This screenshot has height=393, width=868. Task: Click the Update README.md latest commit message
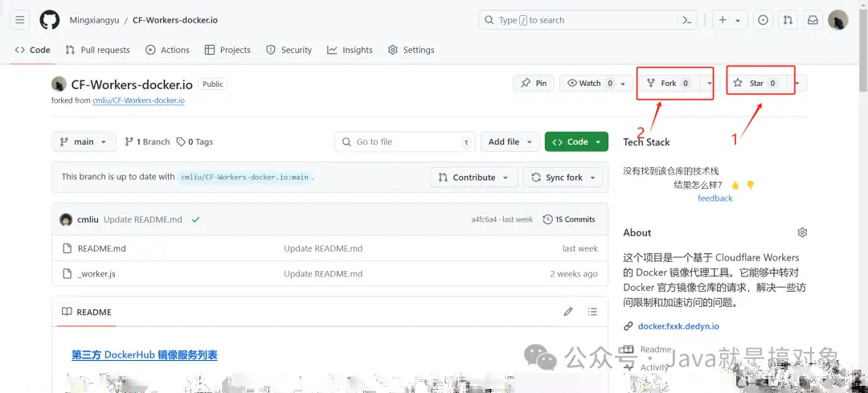point(143,219)
